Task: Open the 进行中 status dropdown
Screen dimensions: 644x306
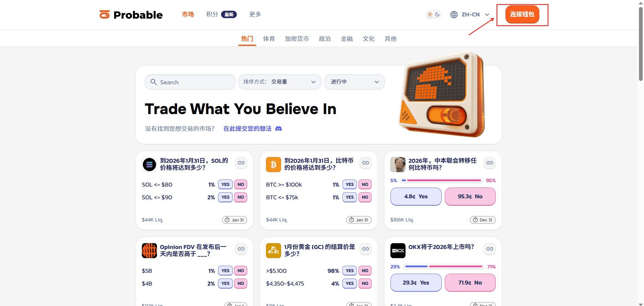Action: coord(355,82)
